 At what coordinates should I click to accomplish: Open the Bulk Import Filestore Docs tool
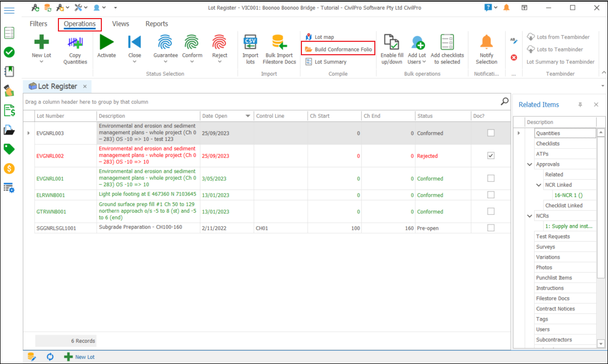[x=279, y=49]
